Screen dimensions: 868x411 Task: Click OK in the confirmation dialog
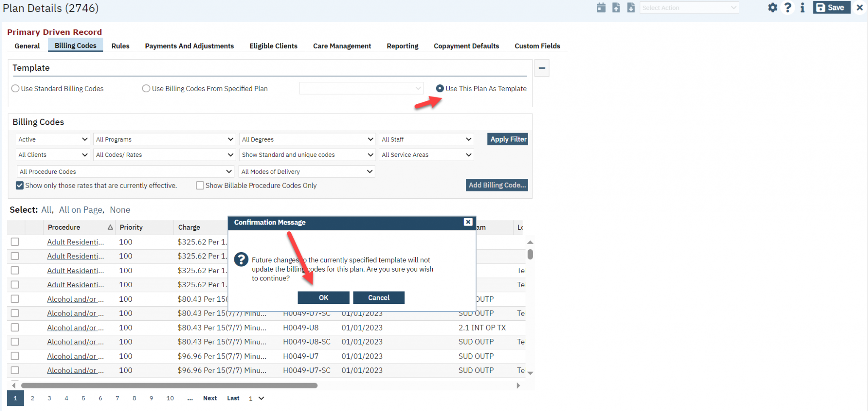coord(323,297)
